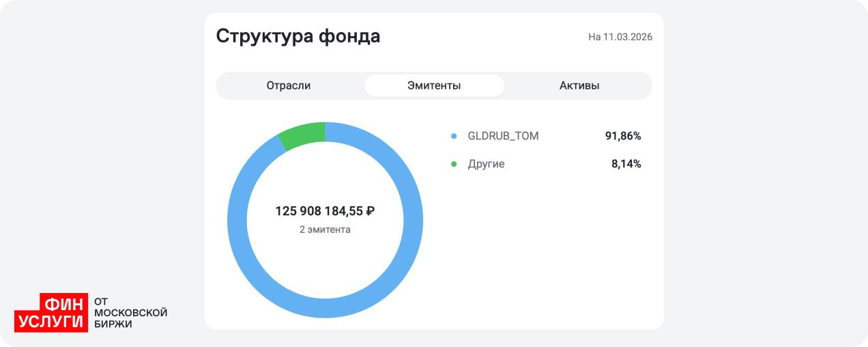Click the "2 эмитента" caption

[x=325, y=230]
